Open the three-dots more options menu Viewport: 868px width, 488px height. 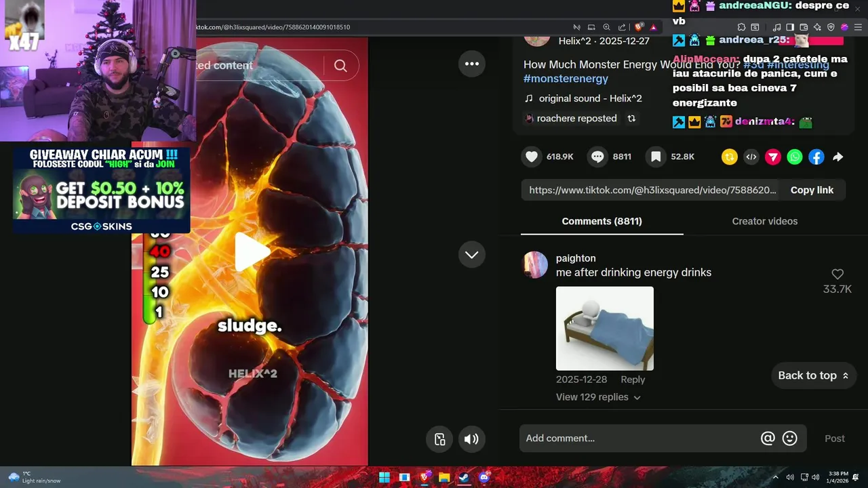[472, 64]
